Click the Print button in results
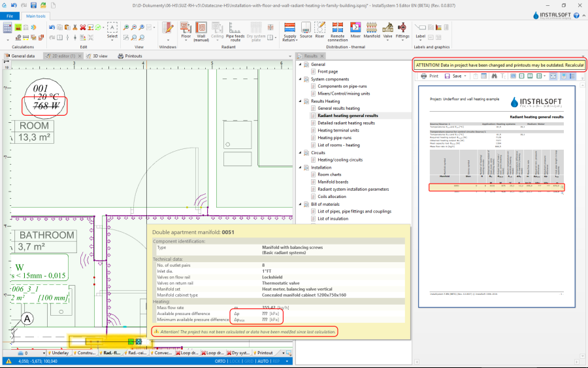 [429, 76]
